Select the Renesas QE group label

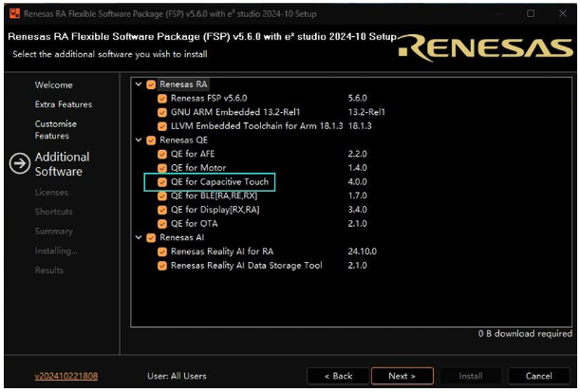click(183, 140)
